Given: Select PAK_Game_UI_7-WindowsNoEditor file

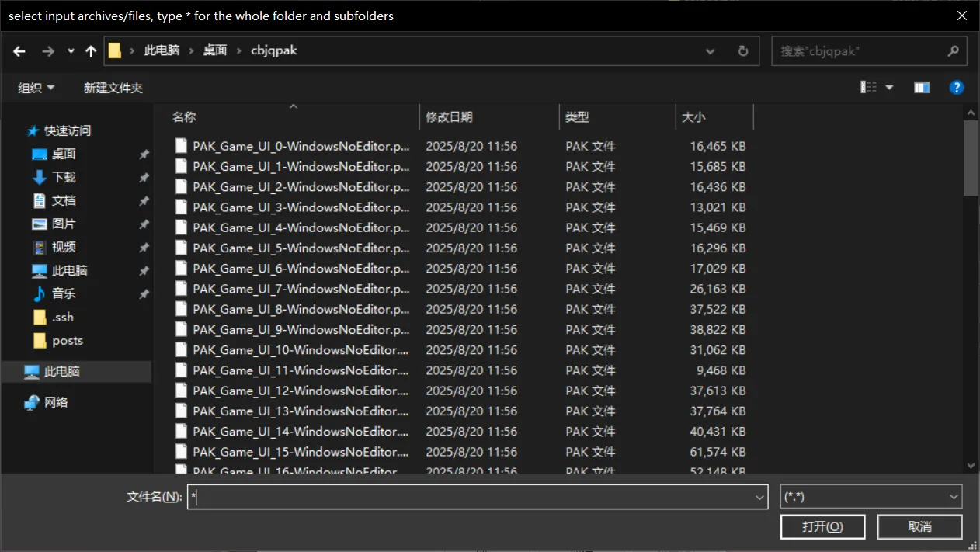Looking at the screenshot, I should 301,289.
